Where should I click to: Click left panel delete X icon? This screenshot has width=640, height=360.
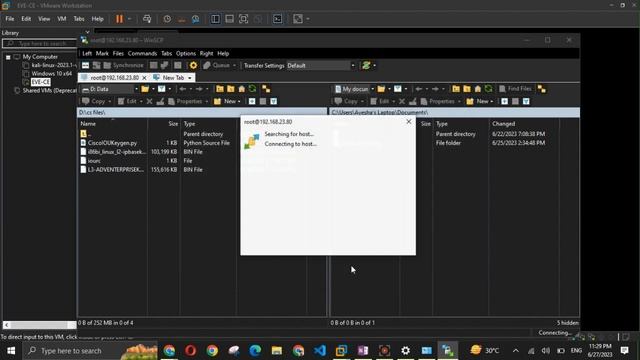[149, 101]
